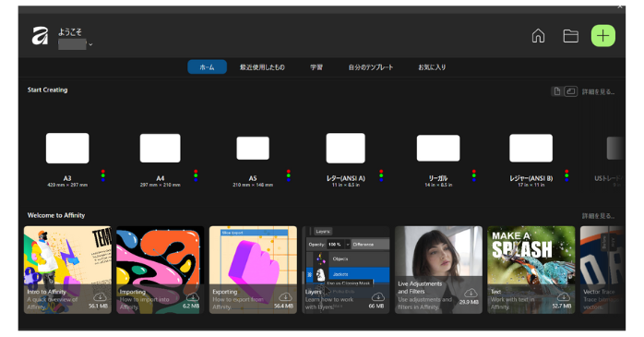
Task: Open the Importing tutorial card
Action: coord(161,270)
